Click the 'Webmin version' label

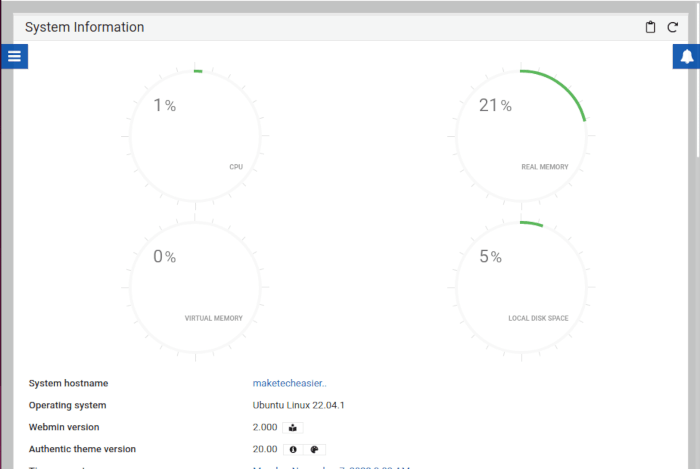64,427
